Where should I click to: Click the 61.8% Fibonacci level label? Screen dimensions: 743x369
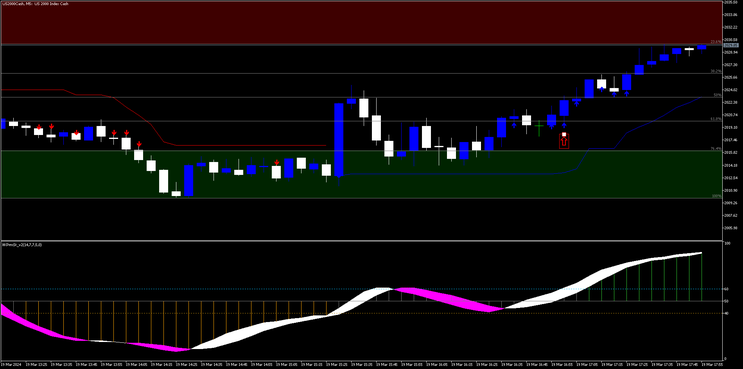tap(716, 119)
